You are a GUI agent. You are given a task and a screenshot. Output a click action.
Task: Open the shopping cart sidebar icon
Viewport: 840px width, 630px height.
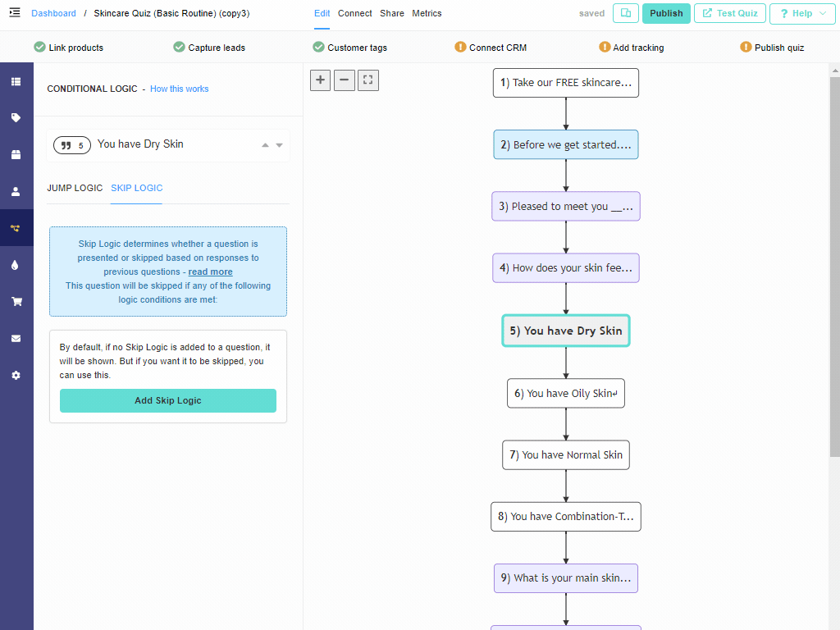coord(16,302)
